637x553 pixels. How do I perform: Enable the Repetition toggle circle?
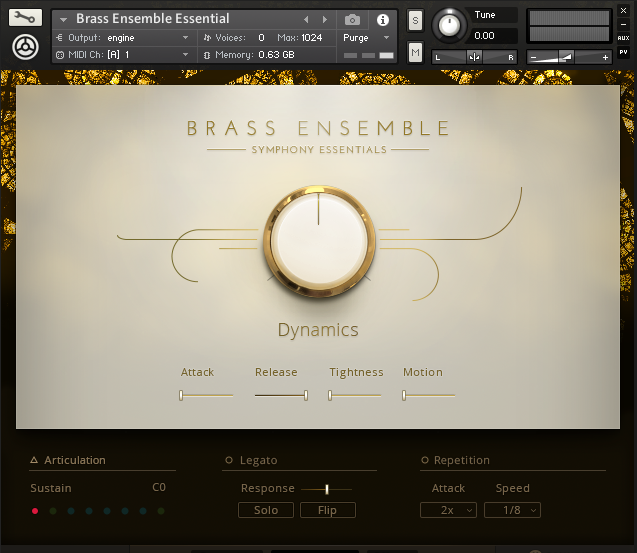pos(425,460)
